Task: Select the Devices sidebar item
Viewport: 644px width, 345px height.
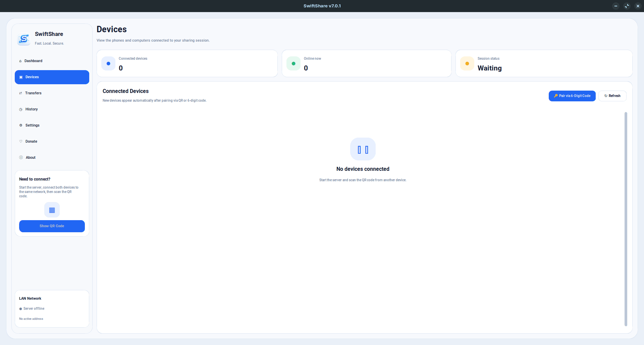Action: 52,77
